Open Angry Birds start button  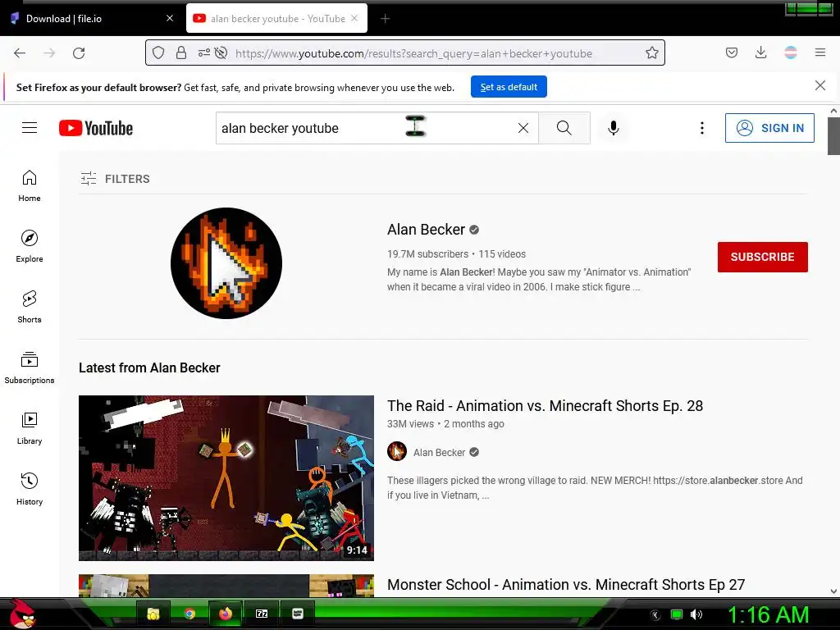click(21, 614)
